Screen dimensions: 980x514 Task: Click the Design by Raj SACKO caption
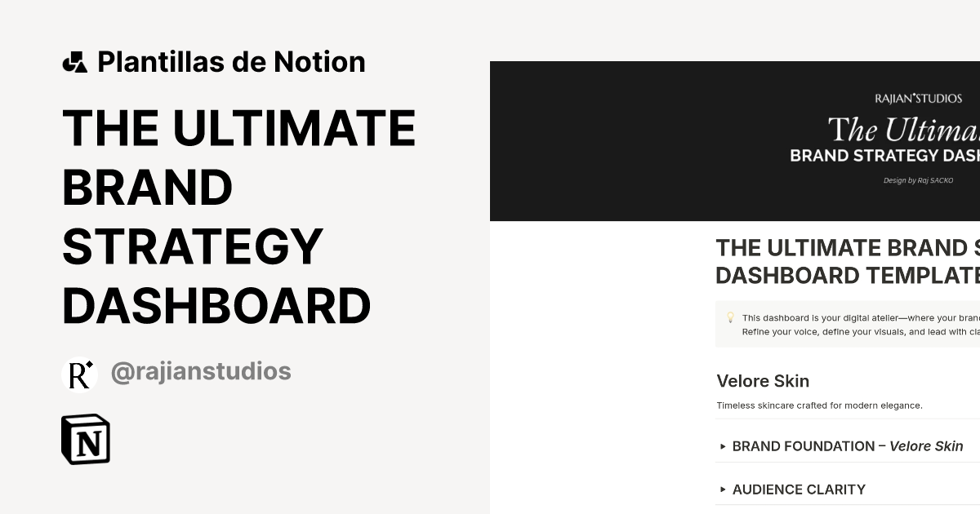coord(918,179)
